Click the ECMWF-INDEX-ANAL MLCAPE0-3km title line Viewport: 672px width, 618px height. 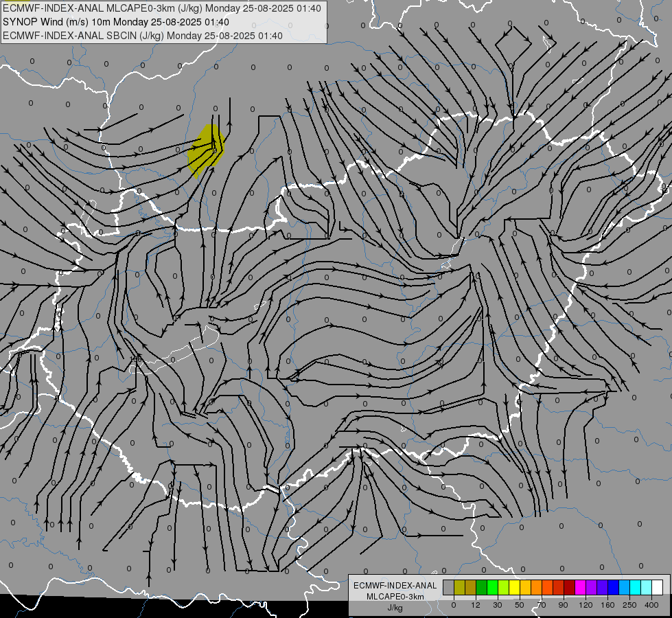point(161,8)
